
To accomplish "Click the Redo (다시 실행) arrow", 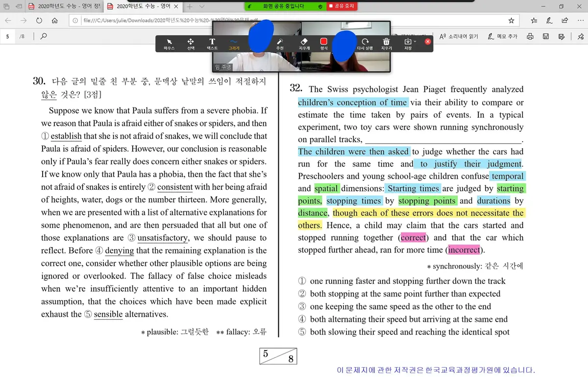I will point(365,44).
